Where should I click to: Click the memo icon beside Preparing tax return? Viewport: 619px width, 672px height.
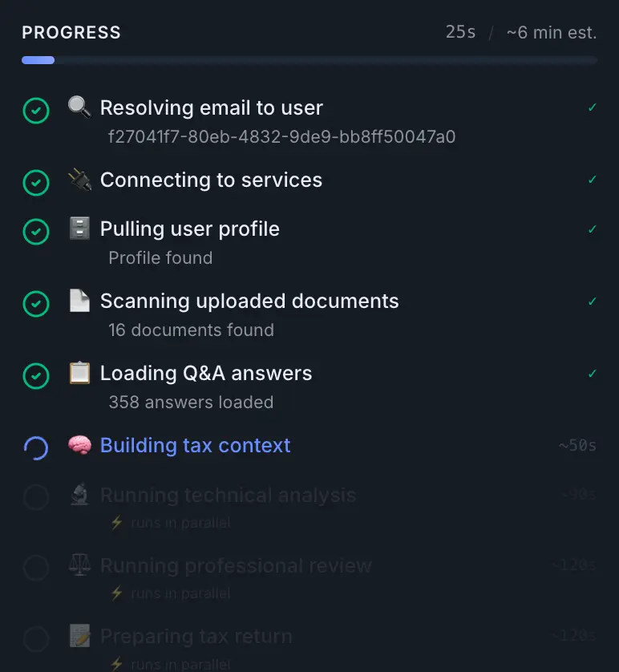tap(79, 637)
